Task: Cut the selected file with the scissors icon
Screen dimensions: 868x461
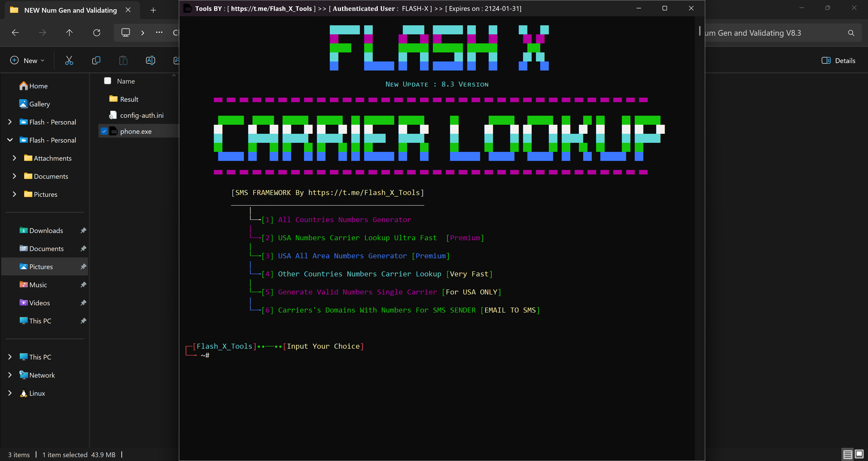Action: [69, 60]
